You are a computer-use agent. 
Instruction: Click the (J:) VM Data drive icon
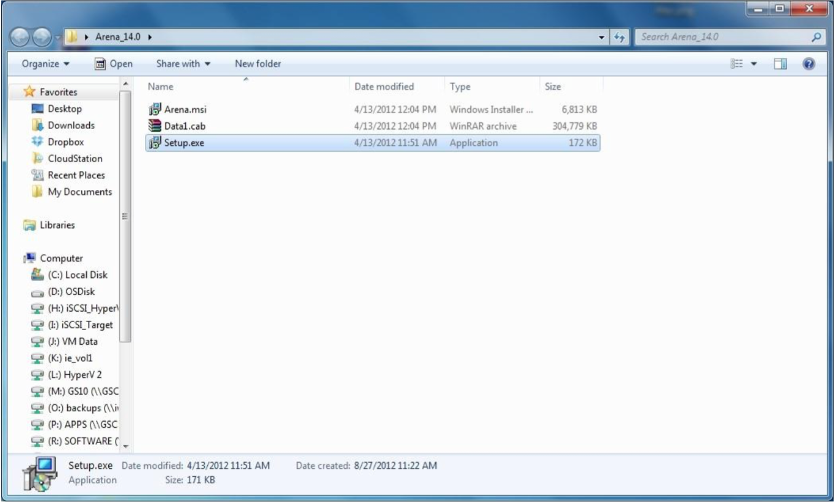(x=36, y=342)
